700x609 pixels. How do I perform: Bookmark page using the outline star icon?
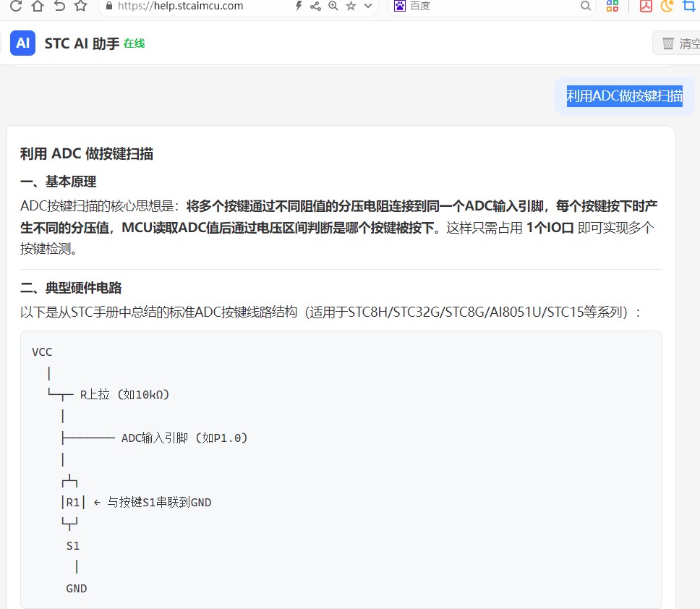[x=81, y=5]
